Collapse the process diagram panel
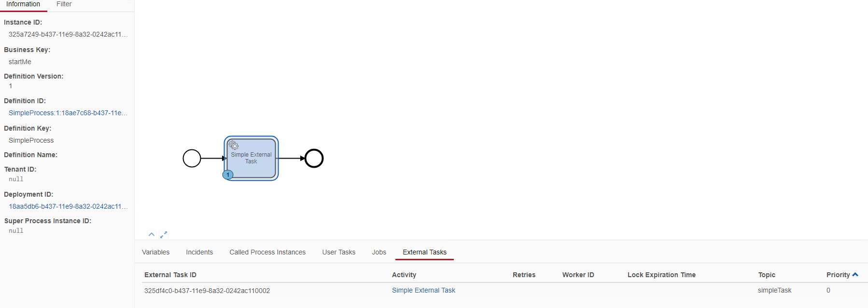The width and height of the screenshot is (868, 308). pos(152,234)
